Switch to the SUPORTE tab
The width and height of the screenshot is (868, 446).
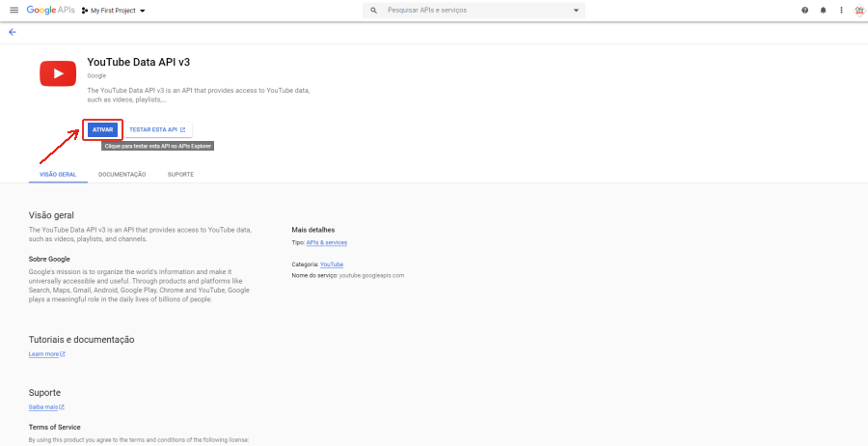click(180, 174)
